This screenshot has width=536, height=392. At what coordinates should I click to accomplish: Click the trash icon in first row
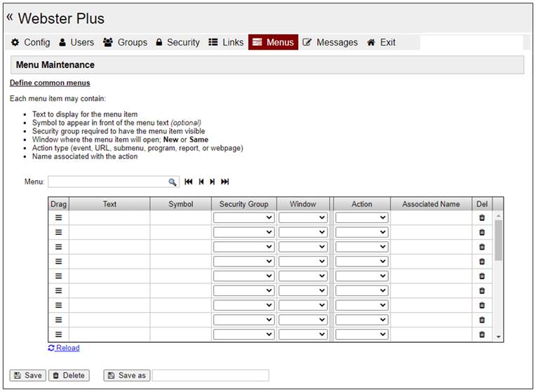coord(481,218)
